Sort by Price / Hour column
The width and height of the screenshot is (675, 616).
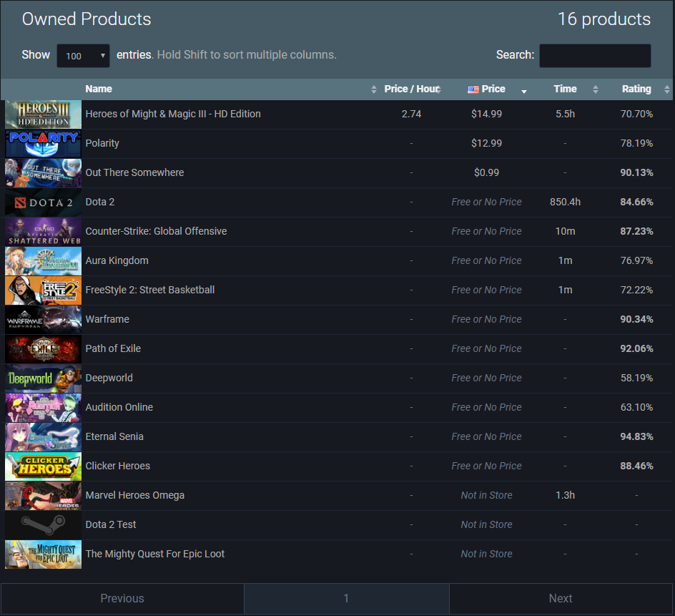click(x=410, y=89)
